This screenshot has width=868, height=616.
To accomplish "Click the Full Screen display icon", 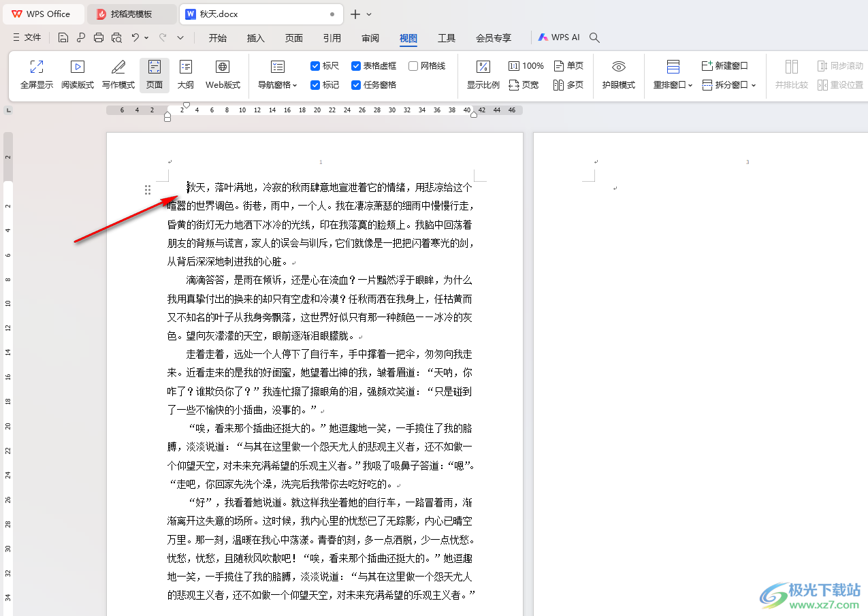I will point(37,74).
